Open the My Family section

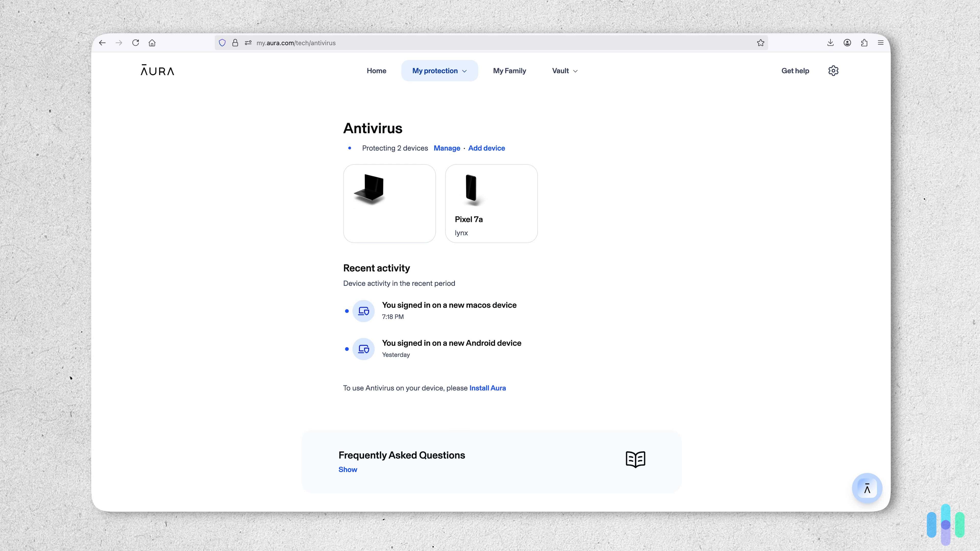[x=509, y=71]
